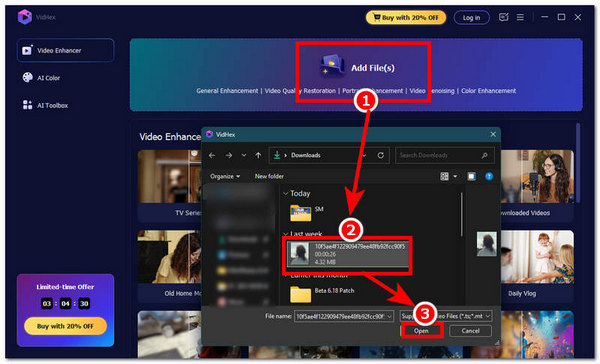600x364 pixels.
Task: Click Forward arrow in file dialog
Action: tap(229, 155)
